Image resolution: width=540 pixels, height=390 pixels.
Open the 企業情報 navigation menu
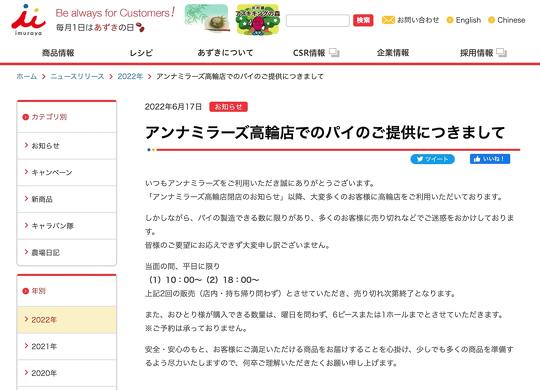(x=393, y=53)
